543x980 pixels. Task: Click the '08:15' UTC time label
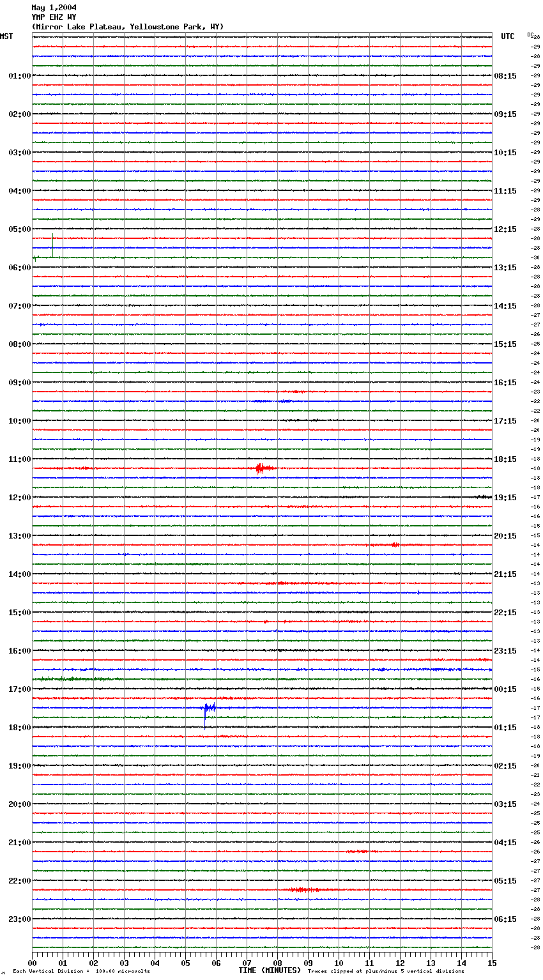pos(505,76)
